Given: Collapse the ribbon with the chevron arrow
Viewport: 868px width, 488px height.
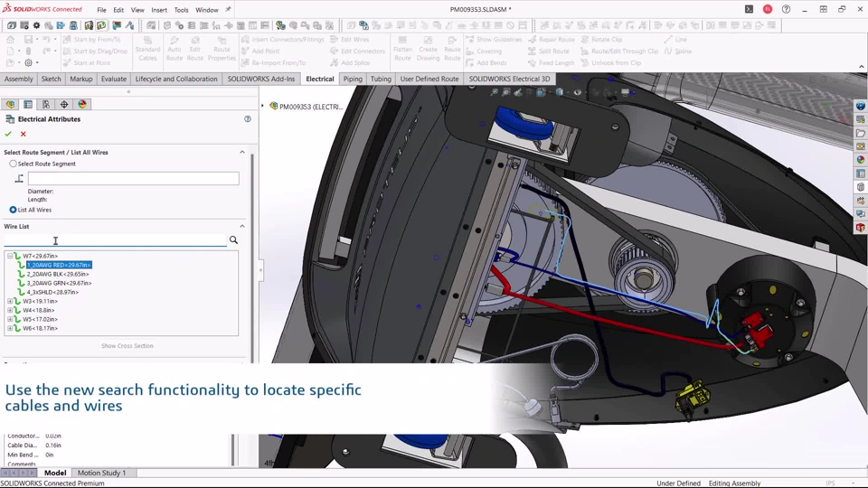Looking at the screenshot, I should 862,66.
